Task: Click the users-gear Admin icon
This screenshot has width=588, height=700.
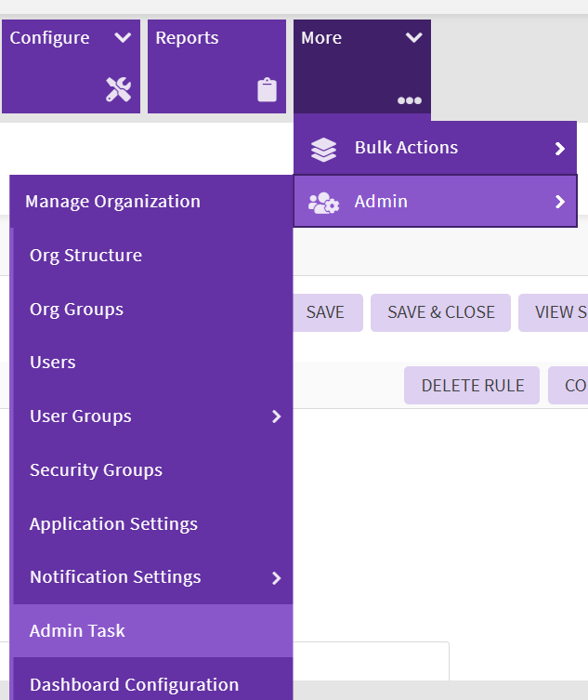Action: (x=323, y=203)
